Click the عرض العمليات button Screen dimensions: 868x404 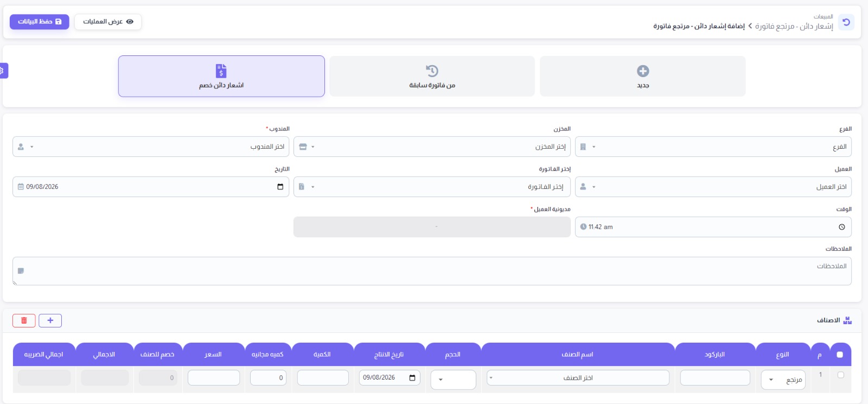tap(108, 22)
